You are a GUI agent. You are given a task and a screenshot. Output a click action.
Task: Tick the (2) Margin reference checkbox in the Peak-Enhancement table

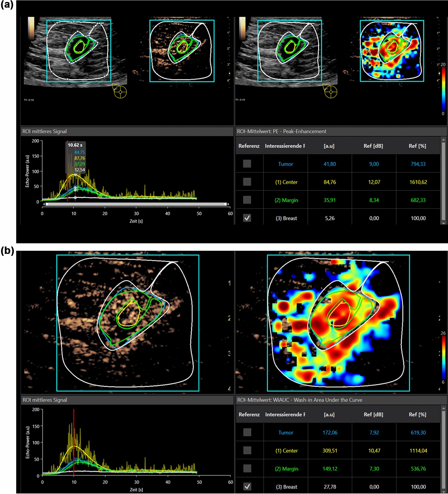tap(247, 200)
